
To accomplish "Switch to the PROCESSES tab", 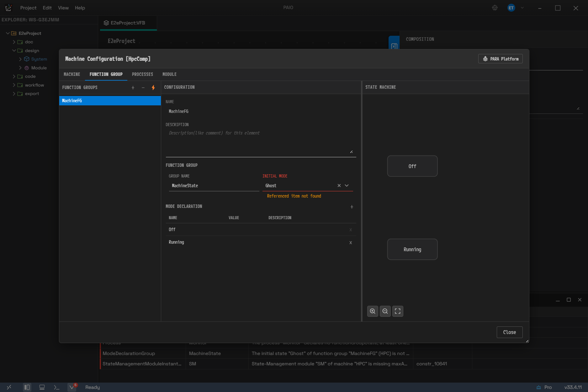I will click(x=142, y=74).
